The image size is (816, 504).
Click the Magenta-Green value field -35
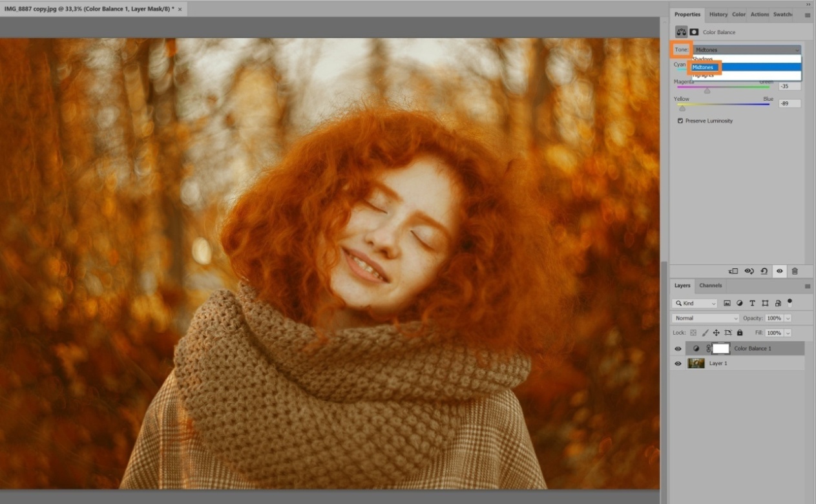(790, 86)
